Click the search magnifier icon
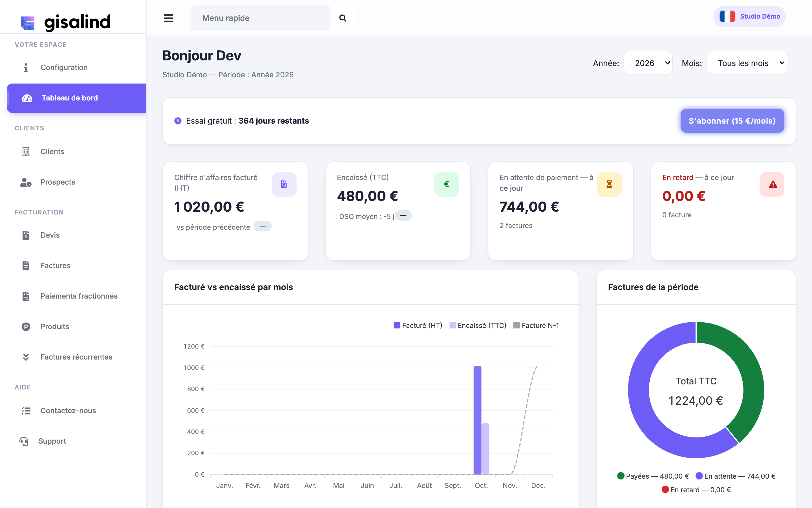Screen dimensions: 812x508 pyautogui.click(x=343, y=18)
